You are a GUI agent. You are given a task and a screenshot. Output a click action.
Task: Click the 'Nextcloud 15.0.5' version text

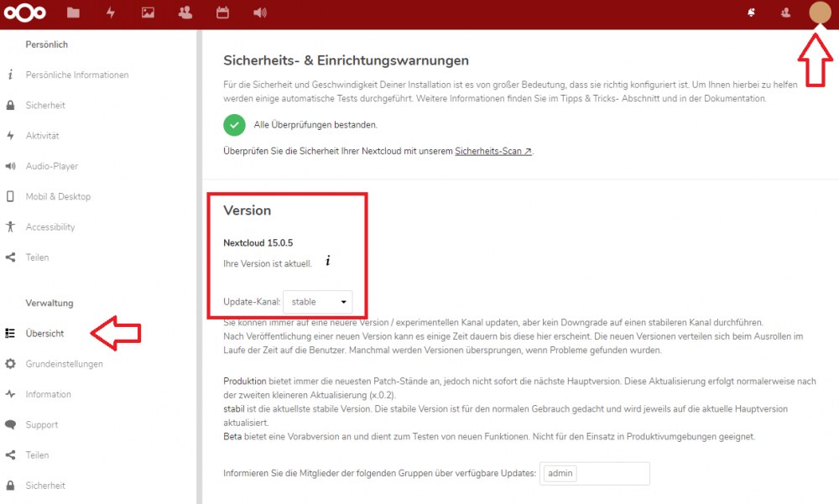(x=258, y=243)
